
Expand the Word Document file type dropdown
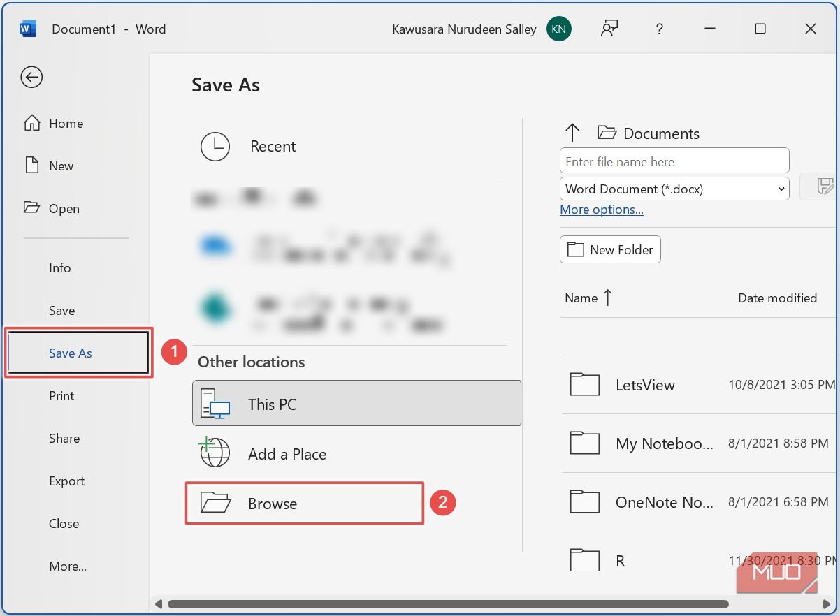pos(781,189)
